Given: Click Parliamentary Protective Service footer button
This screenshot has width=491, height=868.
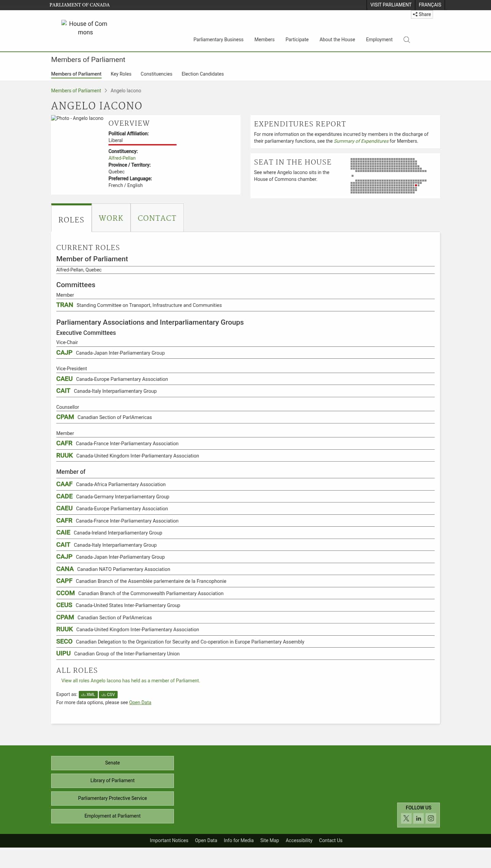Looking at the screenshot, I should click(x=113, y=798).
